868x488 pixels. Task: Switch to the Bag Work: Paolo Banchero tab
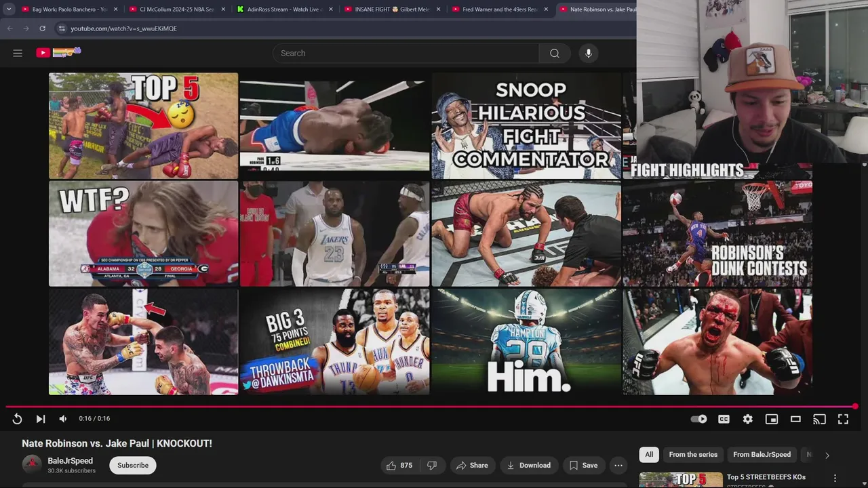point(70,9)
